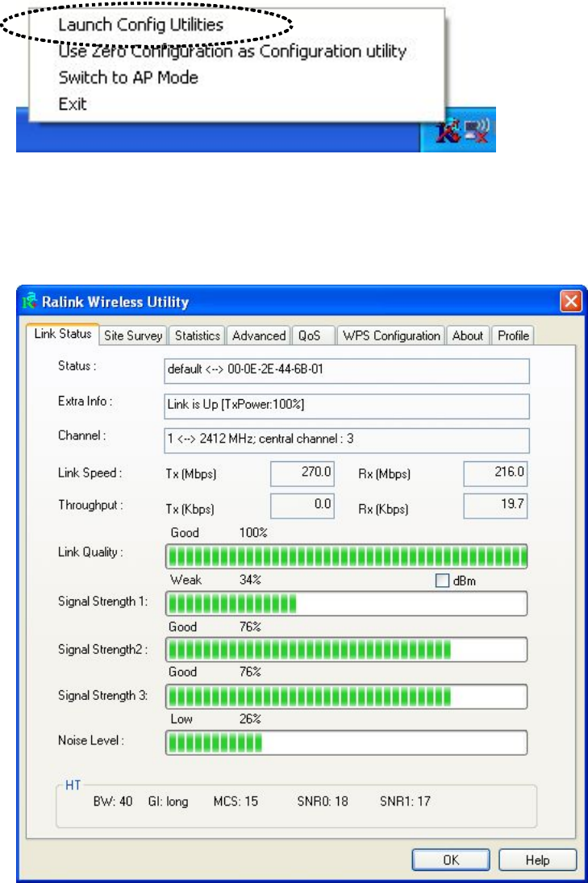588x883 pixels.
Task: Click the Rx throughput value 19.7
Action: [495, 506]
